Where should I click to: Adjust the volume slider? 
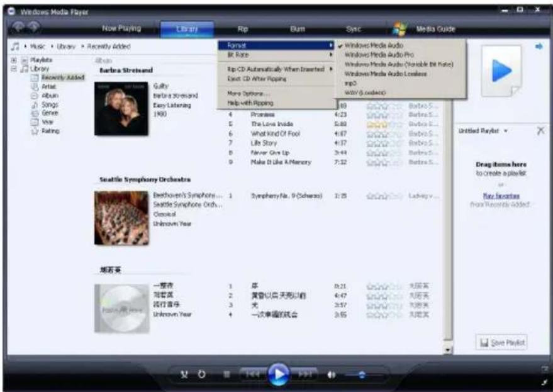[x=363, y=375]
